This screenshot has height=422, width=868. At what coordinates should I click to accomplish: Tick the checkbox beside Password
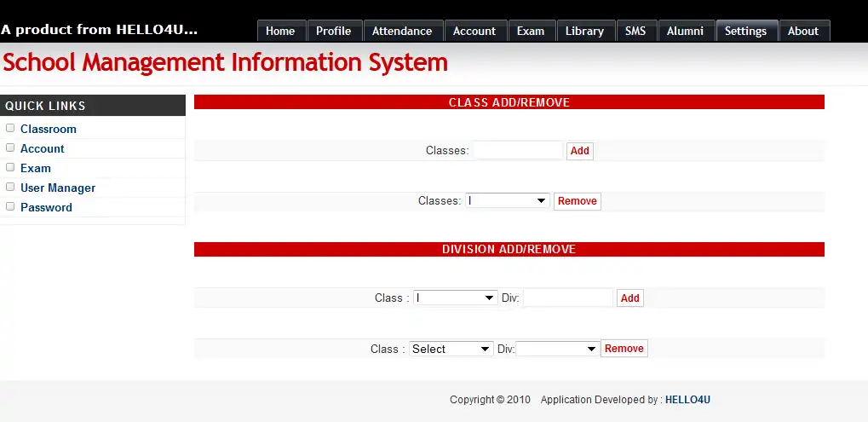click(x=10, y=206)
